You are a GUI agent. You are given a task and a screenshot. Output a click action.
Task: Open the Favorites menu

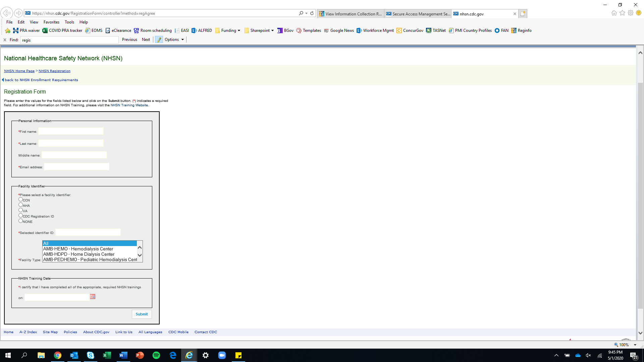pyautogui.click(x=51, y=22)
